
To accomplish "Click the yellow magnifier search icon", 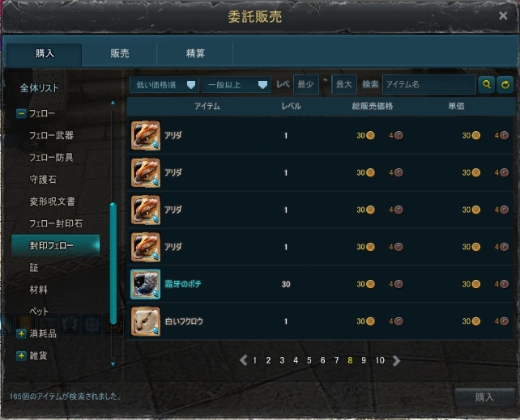I will [x=487, y=85].
